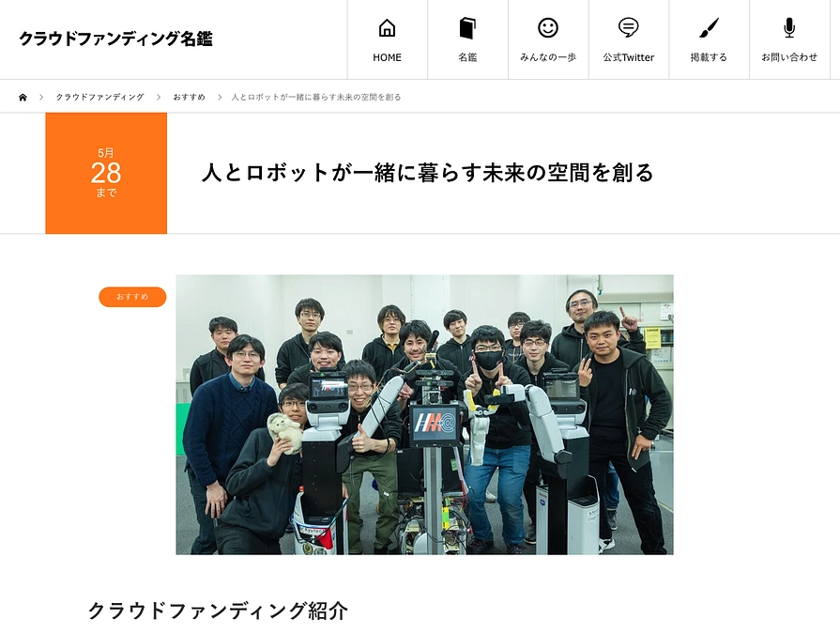Select the 掲載する menu item

pos(708,39)
